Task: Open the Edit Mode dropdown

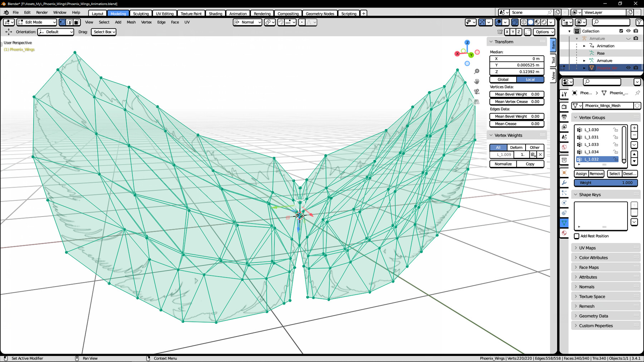Action: click(37, 22)
